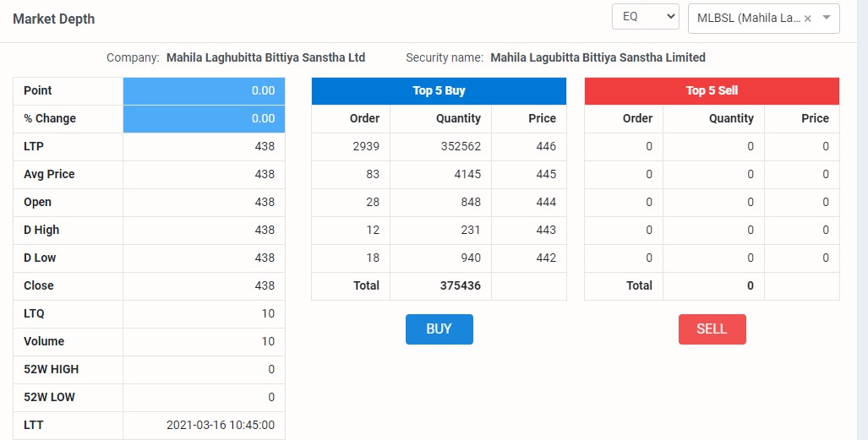868x440 pixels.
Task: Click the % Change row label
Action: point(50,118)
